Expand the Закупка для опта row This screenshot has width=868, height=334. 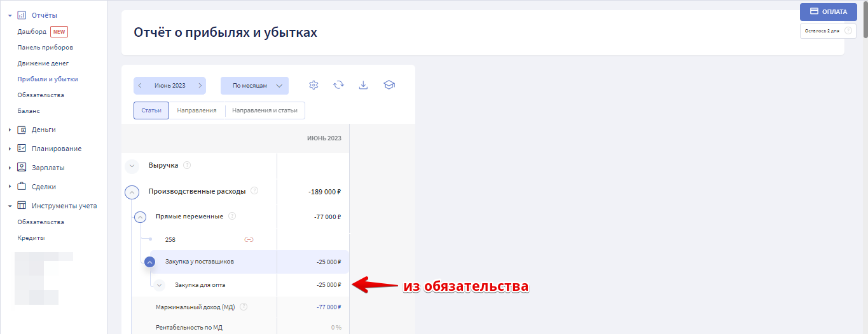point(159,285)
